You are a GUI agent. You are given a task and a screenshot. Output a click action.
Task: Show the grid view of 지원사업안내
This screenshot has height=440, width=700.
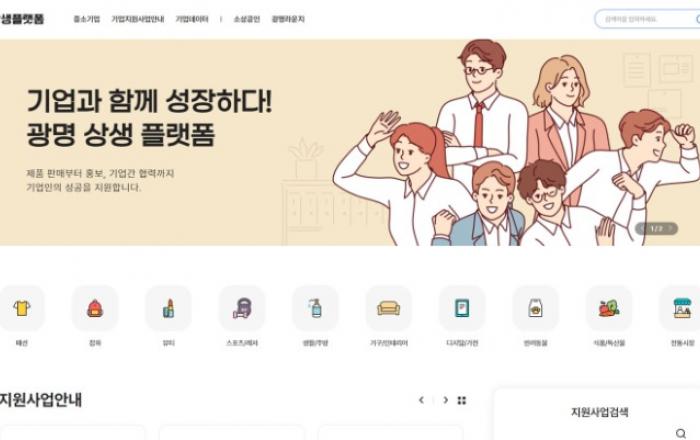point(462,400)
